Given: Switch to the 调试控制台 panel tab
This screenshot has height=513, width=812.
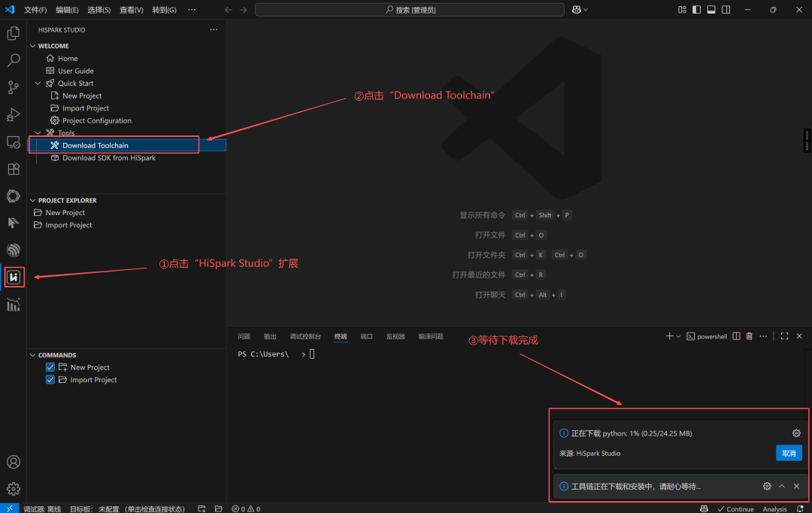Looking at the screenshot, I should pyautogui.click(x=305, y=336).
